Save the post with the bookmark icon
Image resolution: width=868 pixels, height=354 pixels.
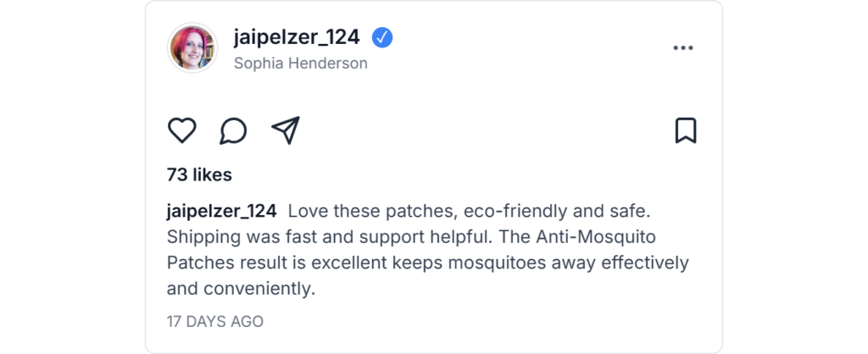coord(685,130)
